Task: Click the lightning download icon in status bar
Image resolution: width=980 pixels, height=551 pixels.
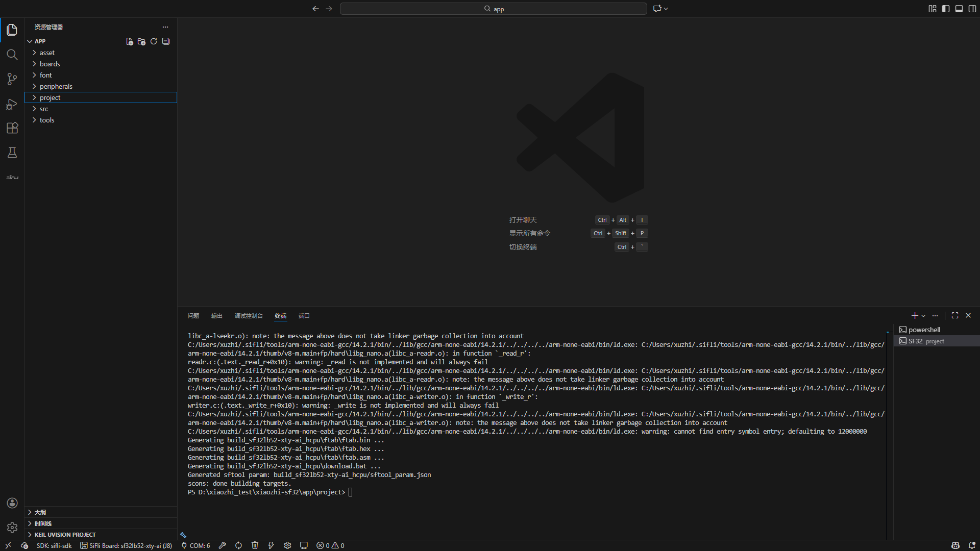Action: point(271,545)
